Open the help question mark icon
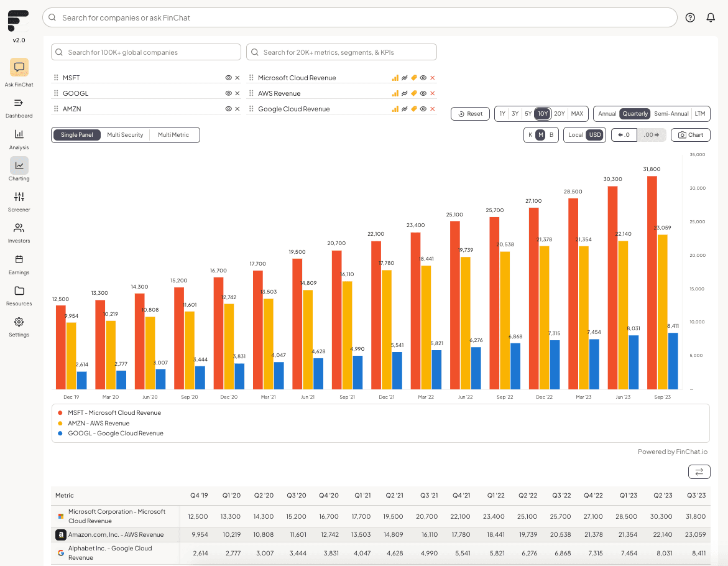This screenshot has height=566, width=728. coord(691,17)
